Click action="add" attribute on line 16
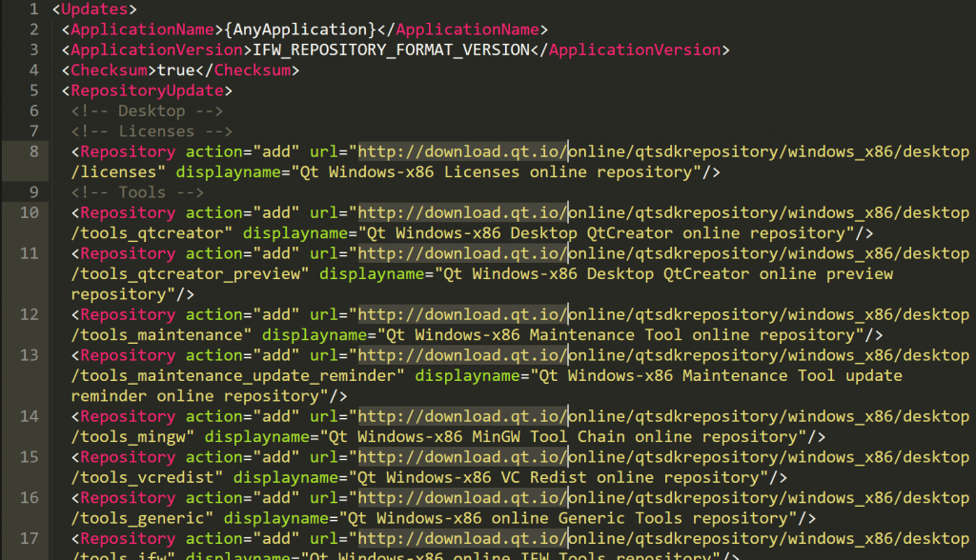 point(243,498)
